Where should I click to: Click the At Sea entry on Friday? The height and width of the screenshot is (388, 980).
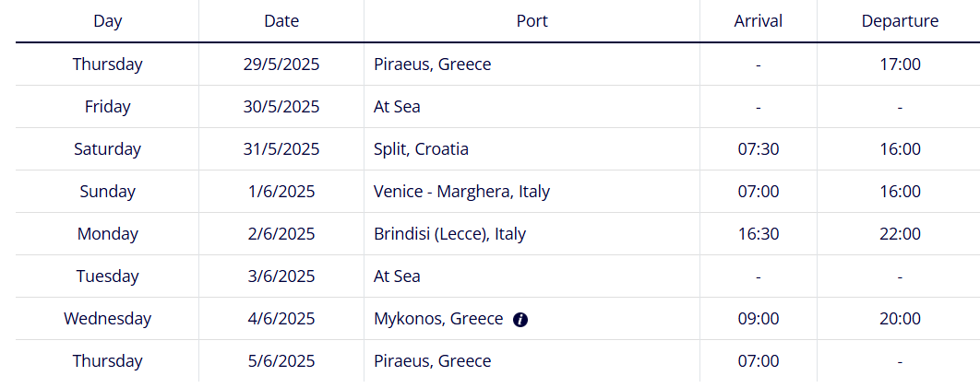[397, 107]
